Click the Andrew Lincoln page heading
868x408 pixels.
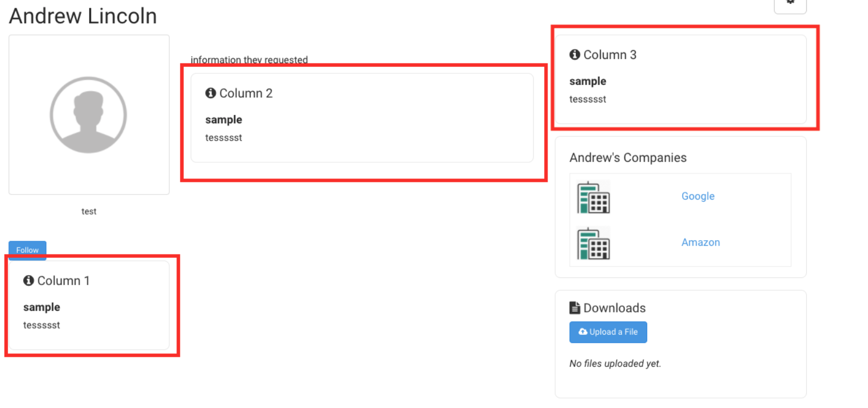83,16
